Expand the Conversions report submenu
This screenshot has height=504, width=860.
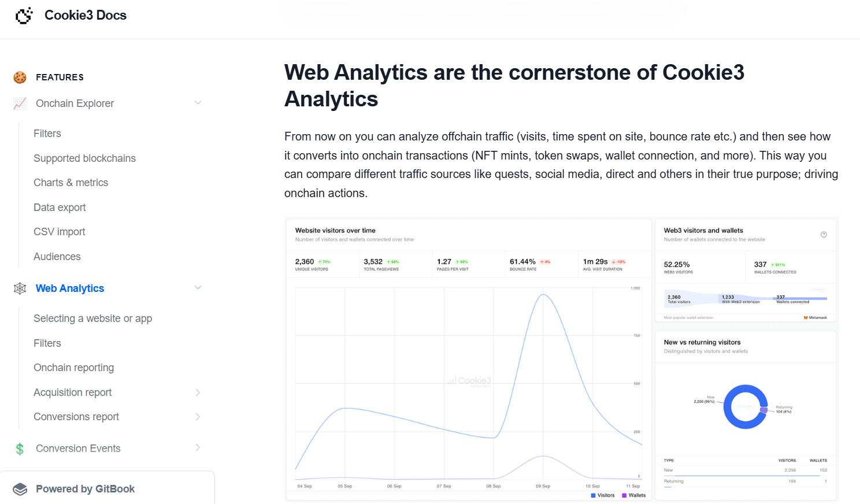pos(198,417)
